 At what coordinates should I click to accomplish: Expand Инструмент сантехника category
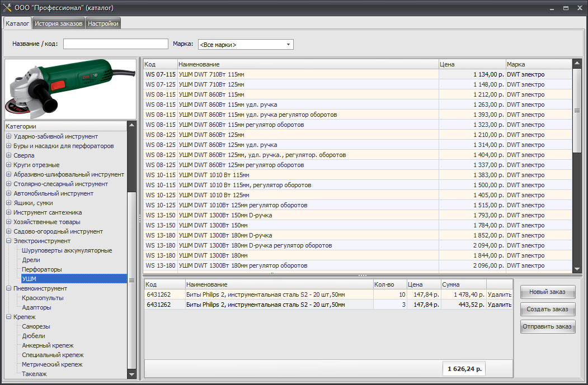click(8, 212)
